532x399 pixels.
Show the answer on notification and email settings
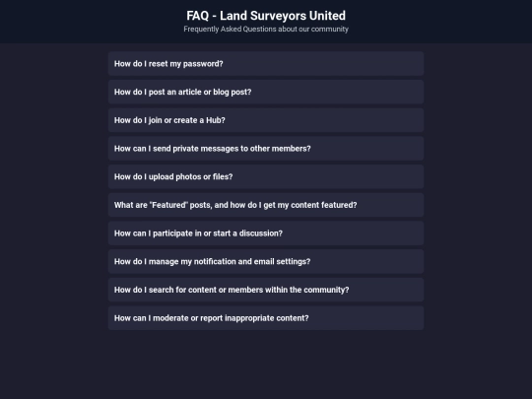pos(266,262)
